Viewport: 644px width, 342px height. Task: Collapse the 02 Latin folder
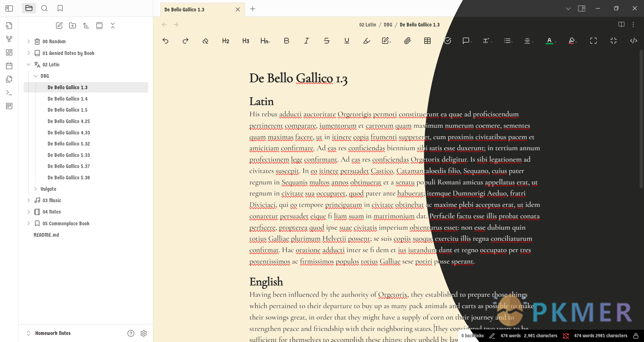29,64
